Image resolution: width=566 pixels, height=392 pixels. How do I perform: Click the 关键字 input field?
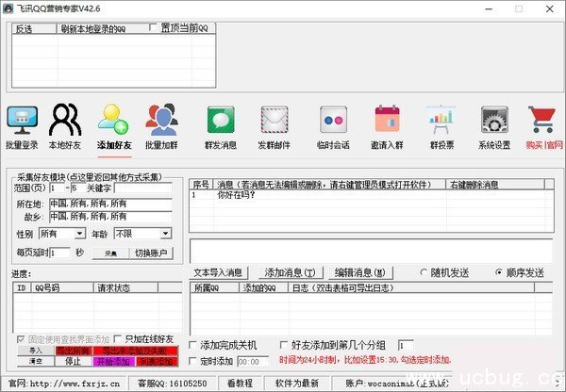coord(142,188)
